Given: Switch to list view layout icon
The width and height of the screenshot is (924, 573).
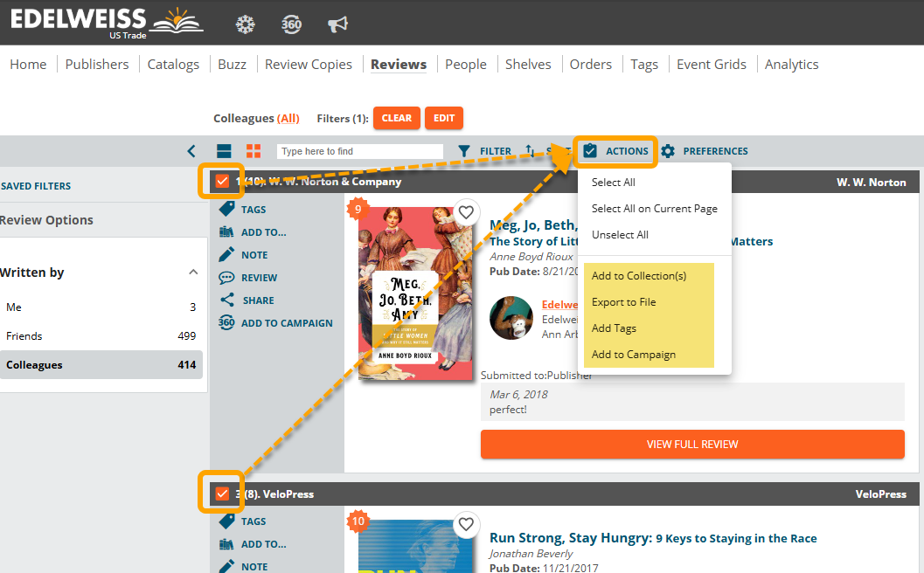Looking at the screenshot, I should (x=224, y=151).
